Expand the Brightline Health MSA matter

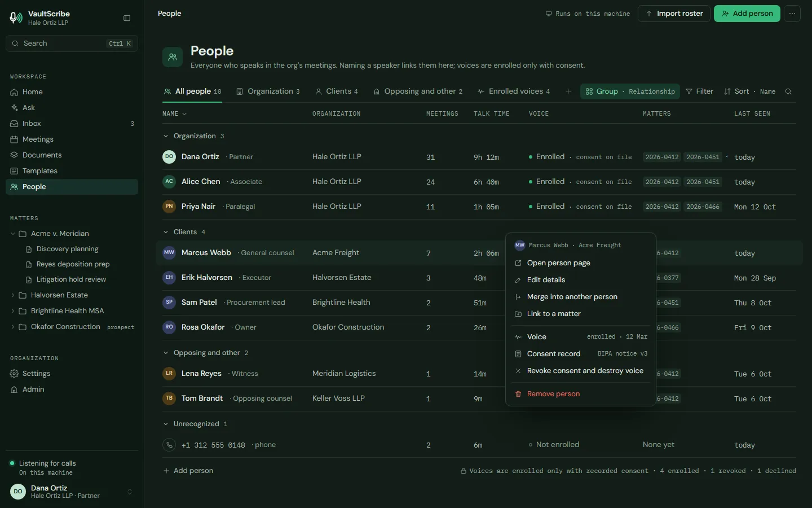pyautogui.click(x=13, y=311)
